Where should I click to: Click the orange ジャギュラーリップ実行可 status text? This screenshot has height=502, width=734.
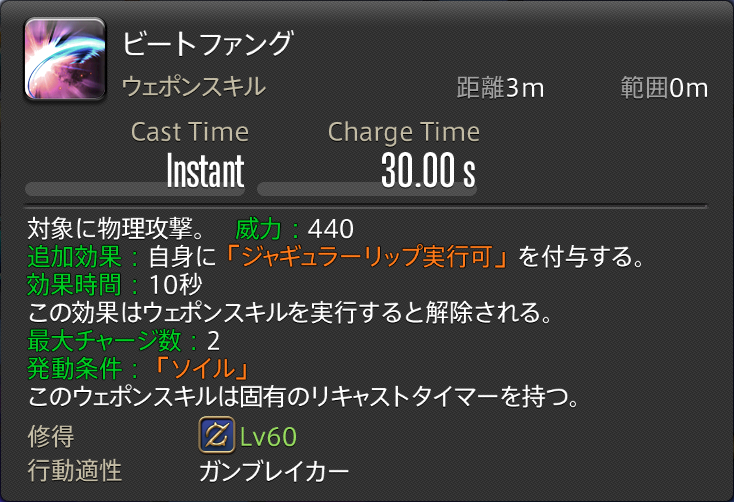click(367, 256)
